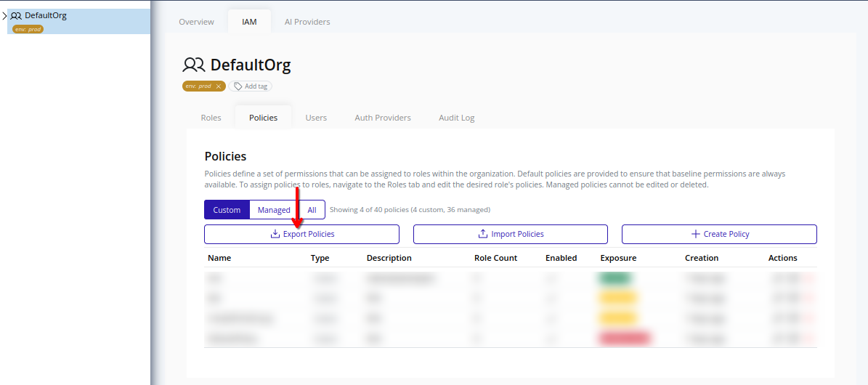Click the Exposure column header
Screen dimensions: 868x385
[618, 258]
